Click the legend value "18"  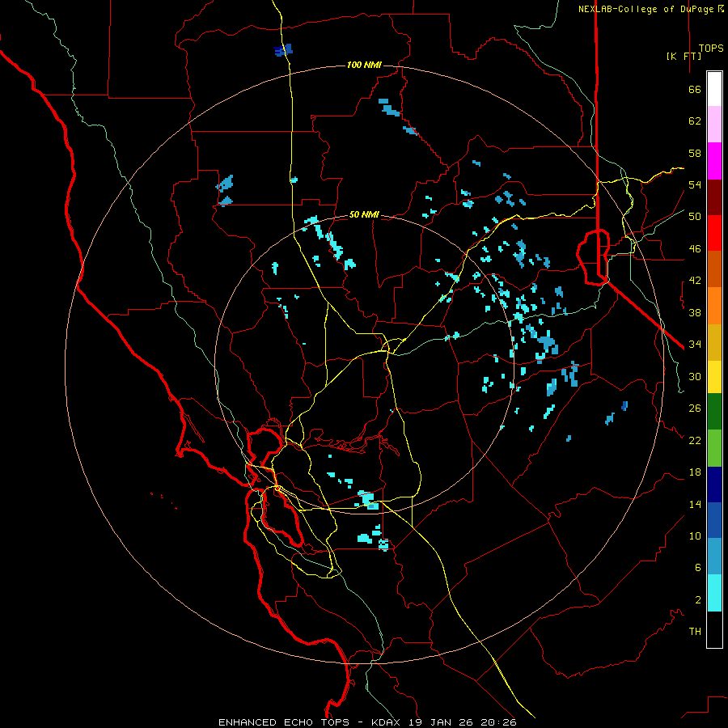click(695, 472)
